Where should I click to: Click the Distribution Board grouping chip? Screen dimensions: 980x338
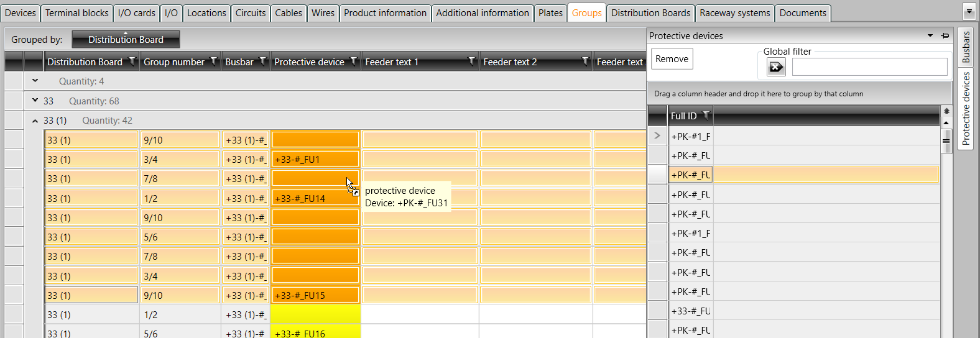coord(126,40)
